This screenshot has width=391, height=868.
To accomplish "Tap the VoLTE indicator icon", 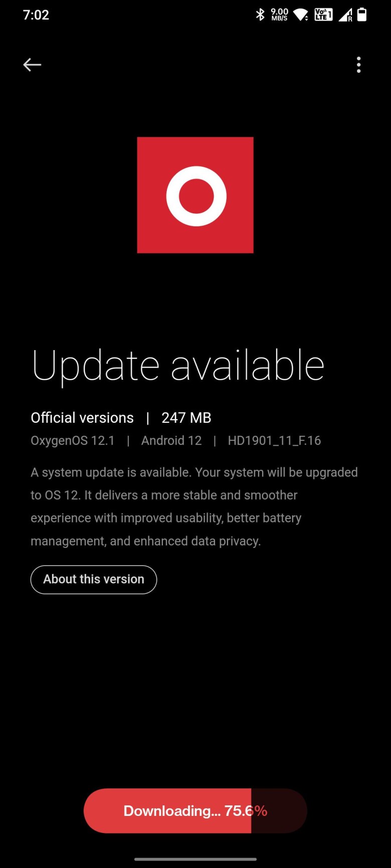I will (x=323, y=15).
